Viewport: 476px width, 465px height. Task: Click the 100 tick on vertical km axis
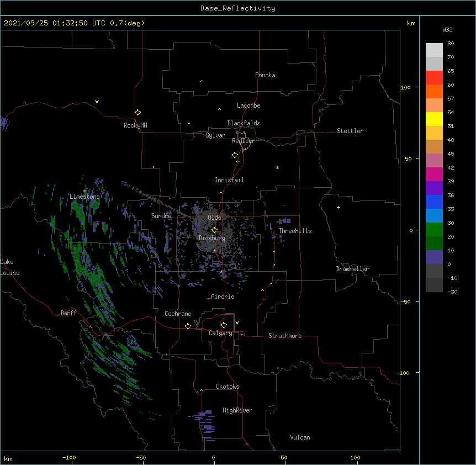(405, 87)
